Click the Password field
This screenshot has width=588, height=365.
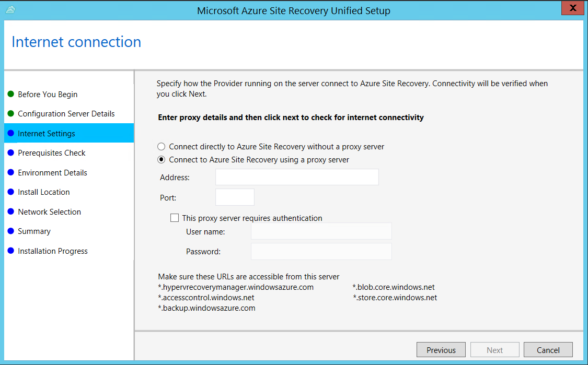tap(321, 251)
